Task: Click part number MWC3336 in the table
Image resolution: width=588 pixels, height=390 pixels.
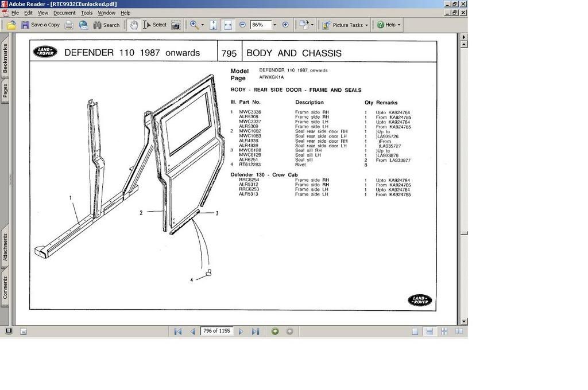Action: pos(250,112)
